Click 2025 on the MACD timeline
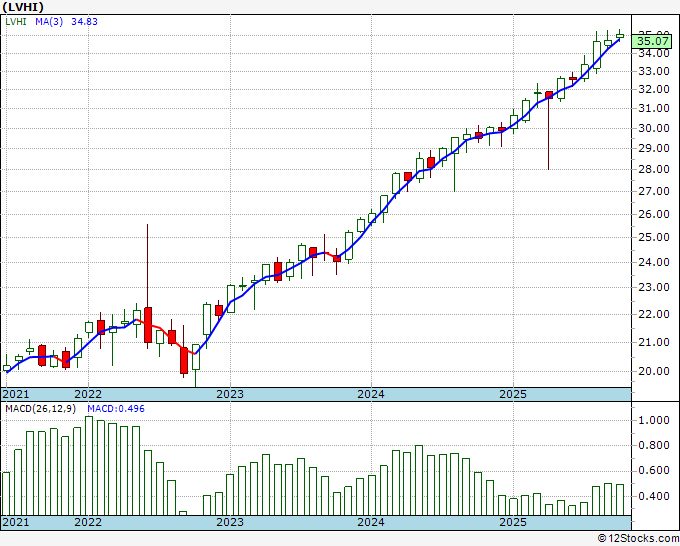This screenshot has width=680, height=546. 513,522
